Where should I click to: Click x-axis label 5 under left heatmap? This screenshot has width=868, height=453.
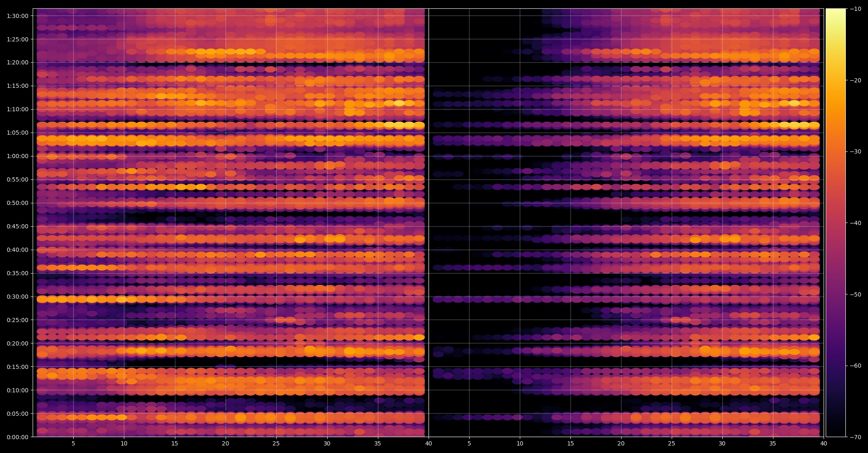coord(73,443)
